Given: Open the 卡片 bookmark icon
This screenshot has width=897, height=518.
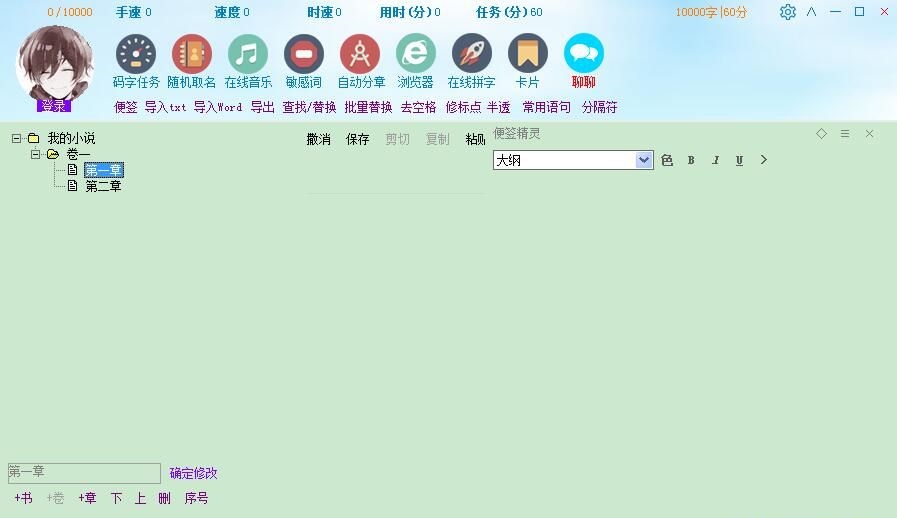Looking at the screenshot, I should 527,54.
